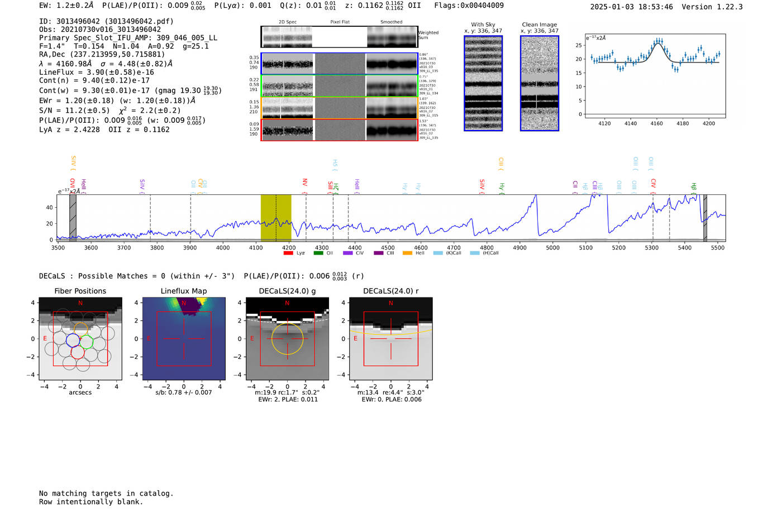Select the red-bordered Smoothed fiber cutout
This screenshot has width=782, height=532.
pyautogui.click(x=392, y=130)
